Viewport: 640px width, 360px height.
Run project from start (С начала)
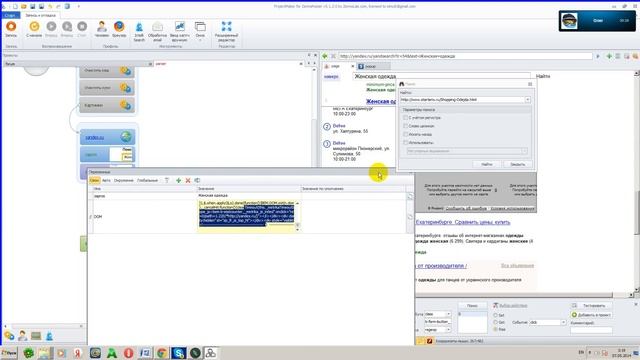(x=34, y=29)
